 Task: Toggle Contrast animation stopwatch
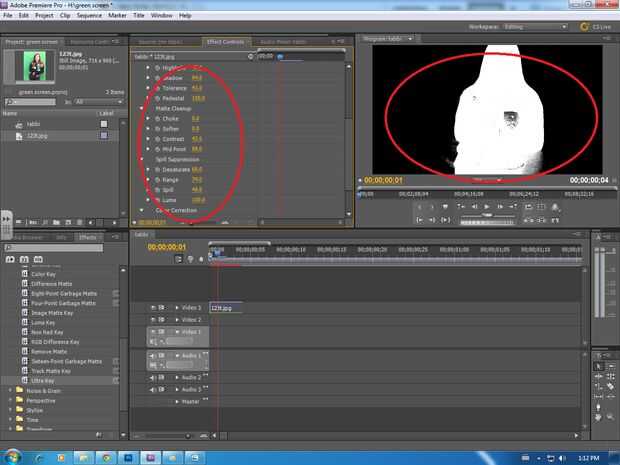[157, 139]
